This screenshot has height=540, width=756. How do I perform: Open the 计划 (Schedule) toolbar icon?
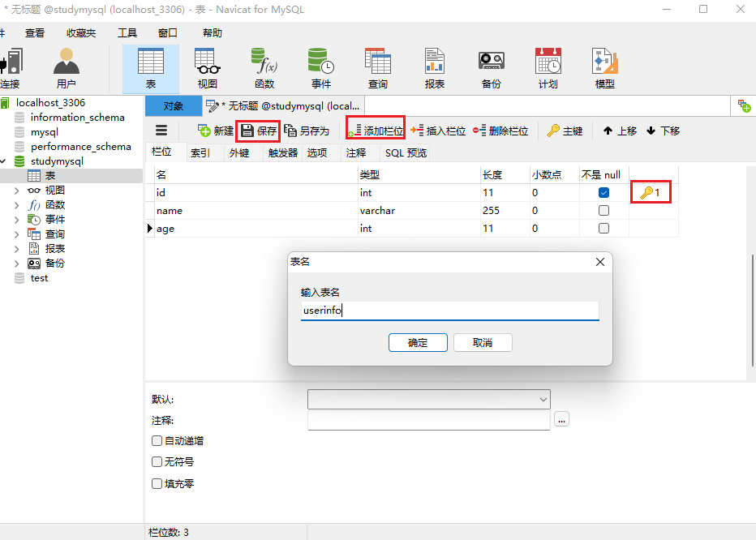(x=548, y=68)
